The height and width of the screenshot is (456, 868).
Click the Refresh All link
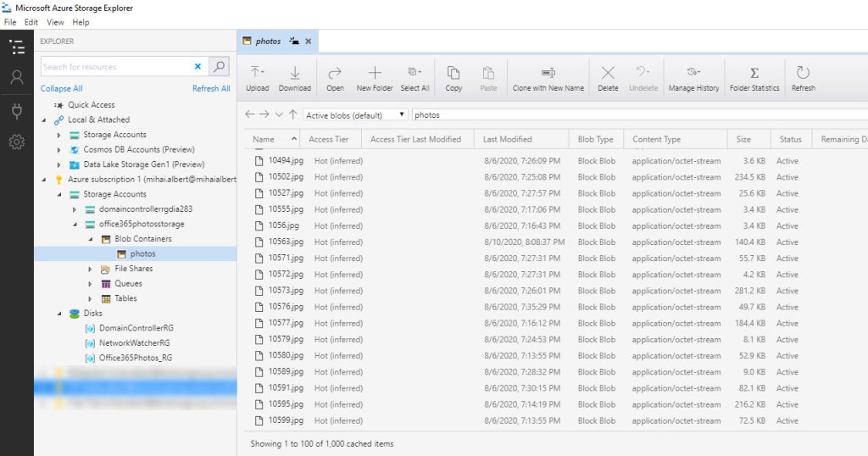pyautogui.click(x=211, y=88)
